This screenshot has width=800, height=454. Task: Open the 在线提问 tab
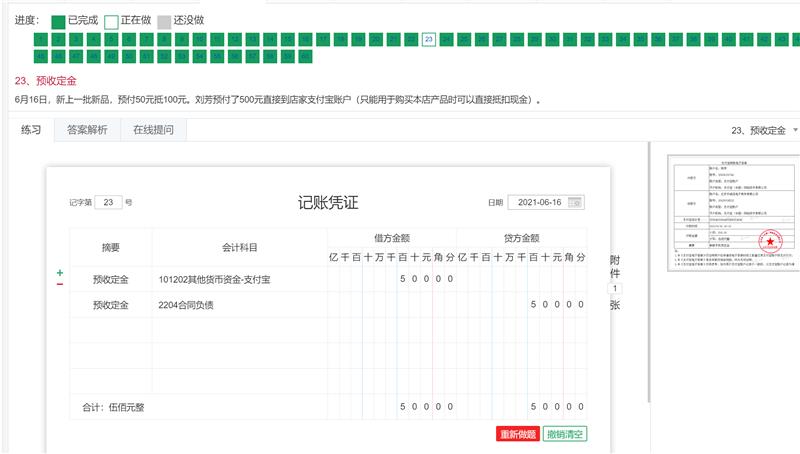153,130
